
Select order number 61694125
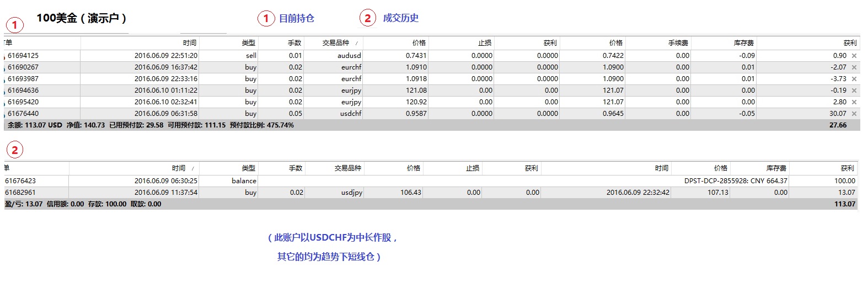(x=23, y=56)
